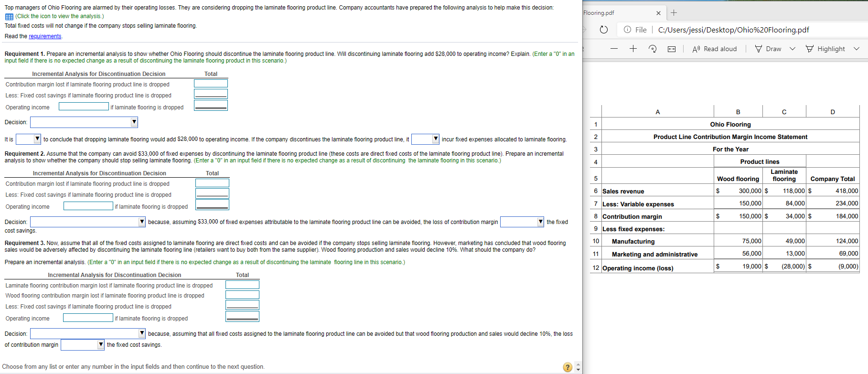Open the analysis table icon
868x374 pixels.
[9, 17]
